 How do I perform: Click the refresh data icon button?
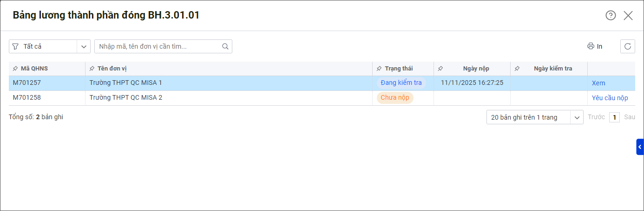point(628,46)
